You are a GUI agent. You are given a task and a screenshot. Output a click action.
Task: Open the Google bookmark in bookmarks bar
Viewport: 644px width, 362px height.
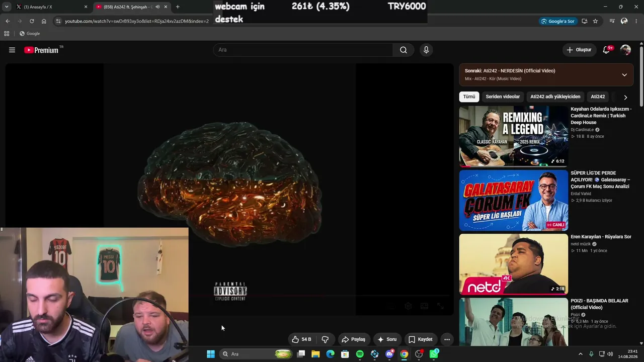point(30,34)
